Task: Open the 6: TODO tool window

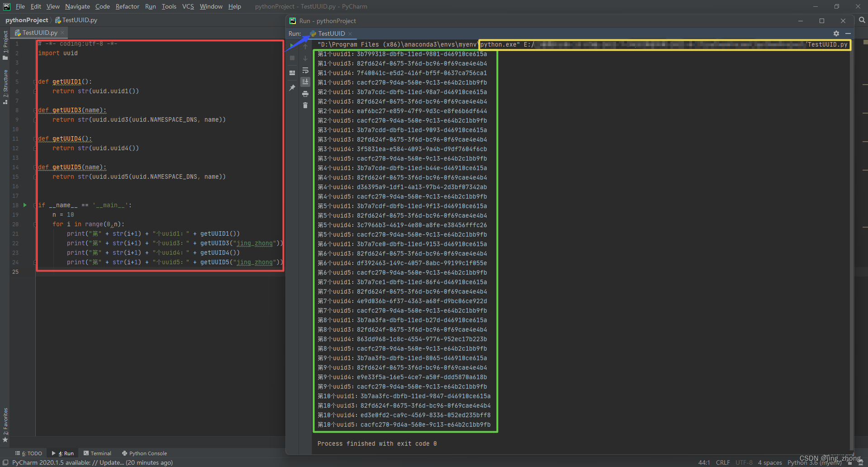Action: coord(28,453)
